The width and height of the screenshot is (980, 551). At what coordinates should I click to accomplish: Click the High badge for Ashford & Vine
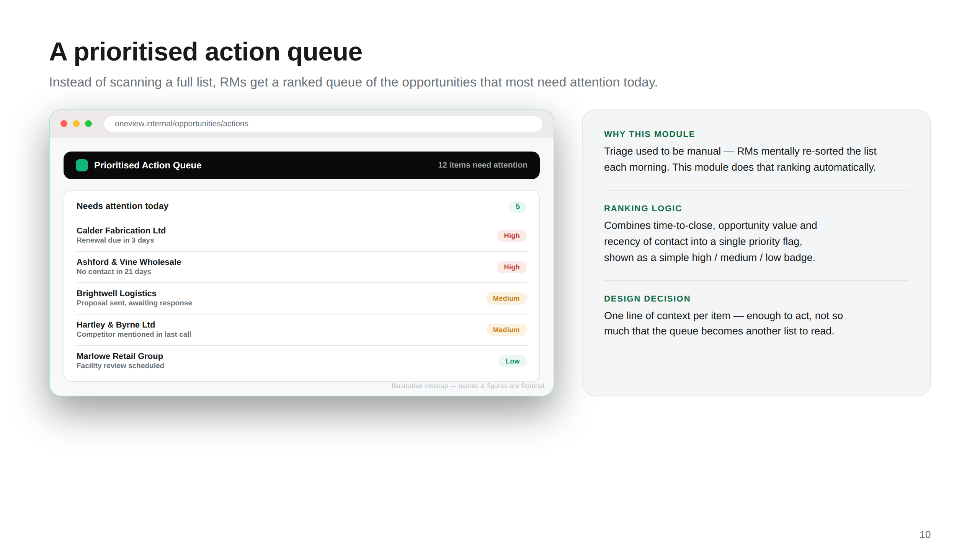pos(511,267)
